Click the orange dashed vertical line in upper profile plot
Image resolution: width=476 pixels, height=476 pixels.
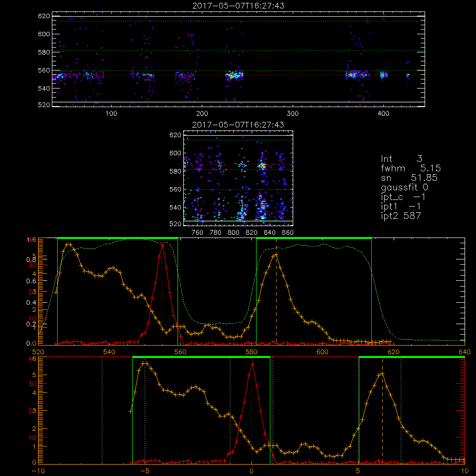276,291
